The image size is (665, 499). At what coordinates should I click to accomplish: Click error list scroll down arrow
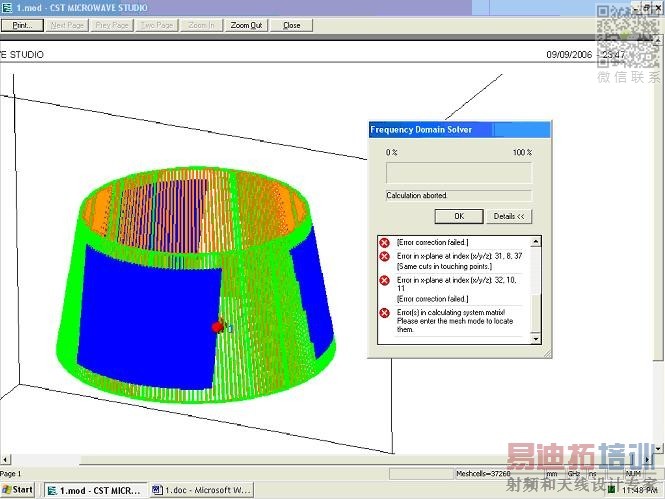536,339
